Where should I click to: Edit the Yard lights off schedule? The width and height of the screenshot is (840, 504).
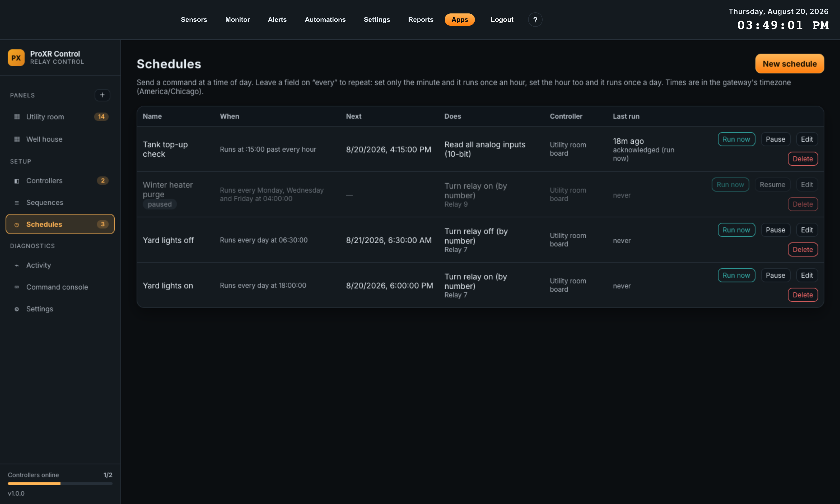point(807,230)
